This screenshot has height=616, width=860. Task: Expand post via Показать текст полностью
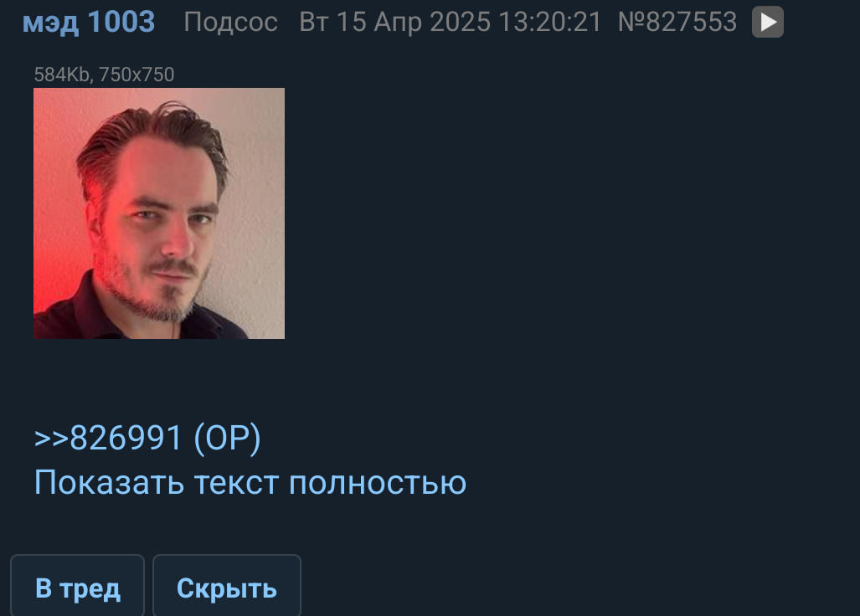(x=250, y=483)
